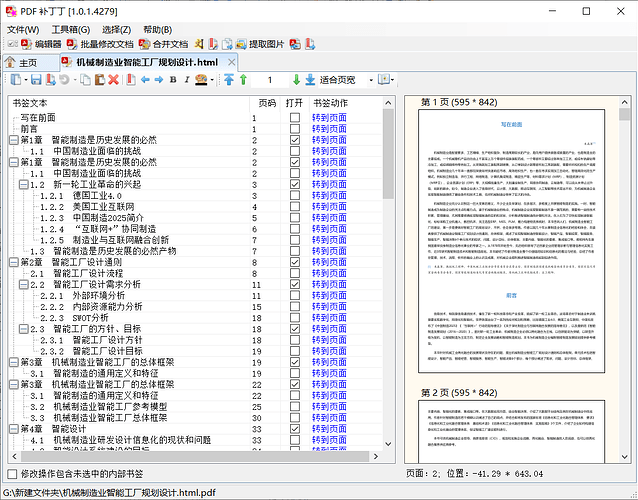
Task: Click 转到页面 link for 写在前面
Action: [329, 118]
